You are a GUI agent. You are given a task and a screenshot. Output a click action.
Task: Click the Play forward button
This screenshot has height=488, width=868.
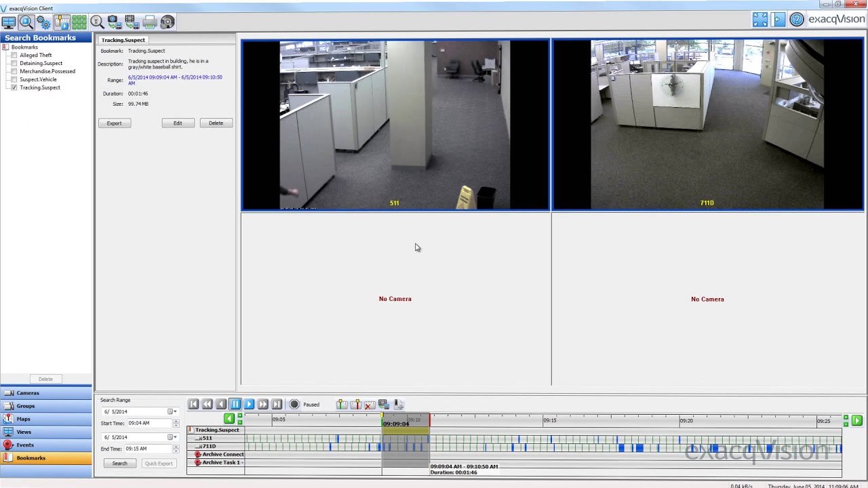click(249, 404)
